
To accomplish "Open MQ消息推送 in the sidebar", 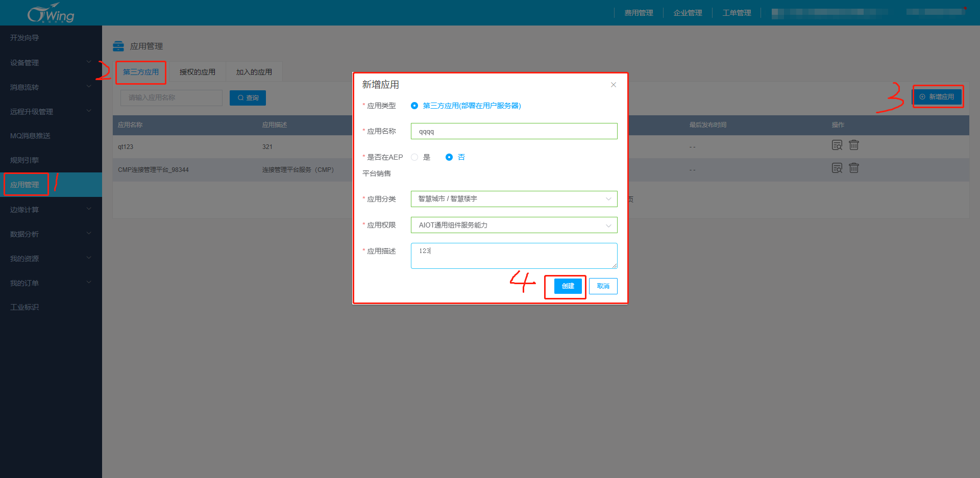I will coord(51,136).
